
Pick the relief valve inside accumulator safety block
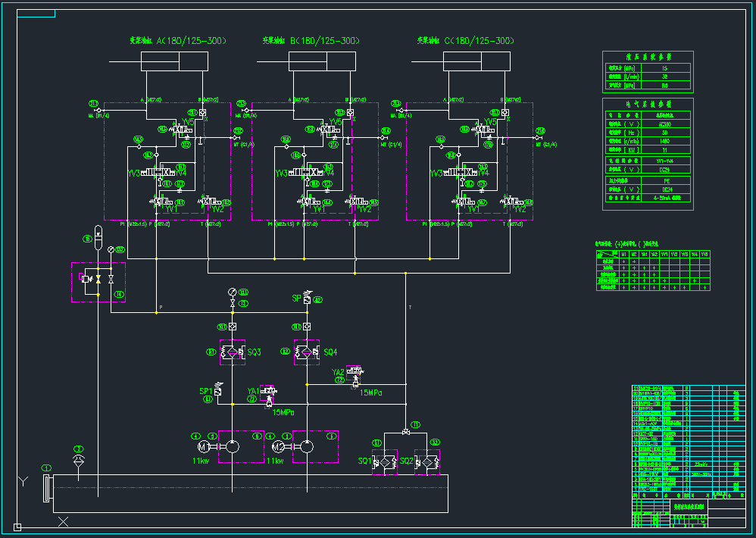(x=87, y=278)
